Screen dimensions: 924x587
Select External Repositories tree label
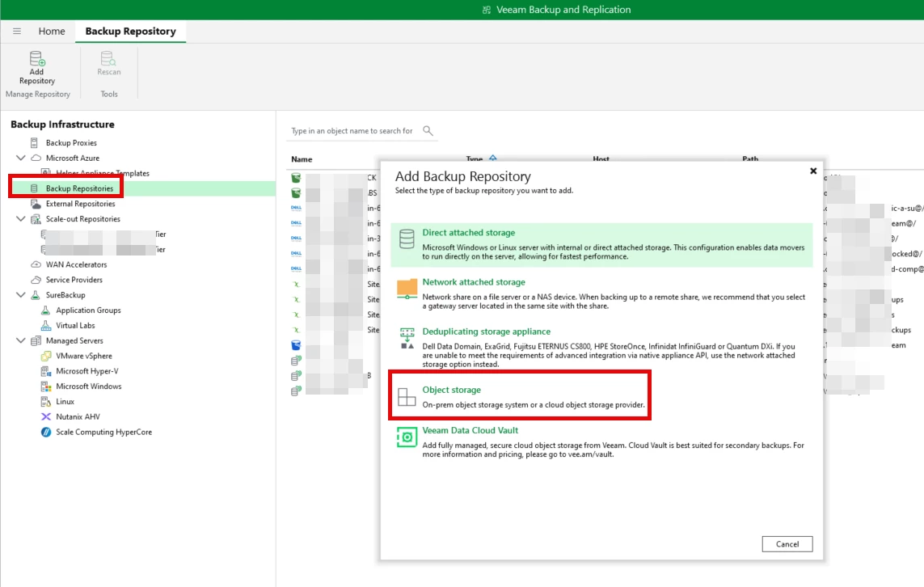click(x=81, y=203)
